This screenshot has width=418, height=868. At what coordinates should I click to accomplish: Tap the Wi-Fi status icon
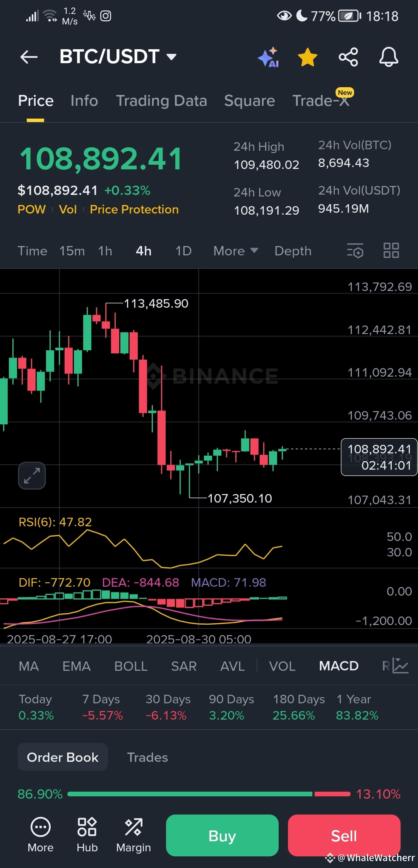click(50, 16)
